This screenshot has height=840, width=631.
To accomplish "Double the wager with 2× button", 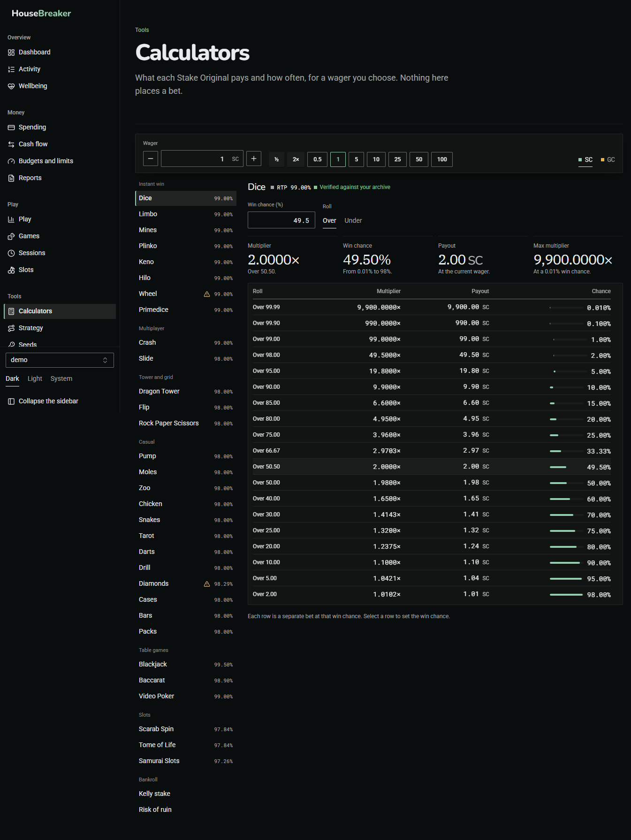I will tap(296, 159).
